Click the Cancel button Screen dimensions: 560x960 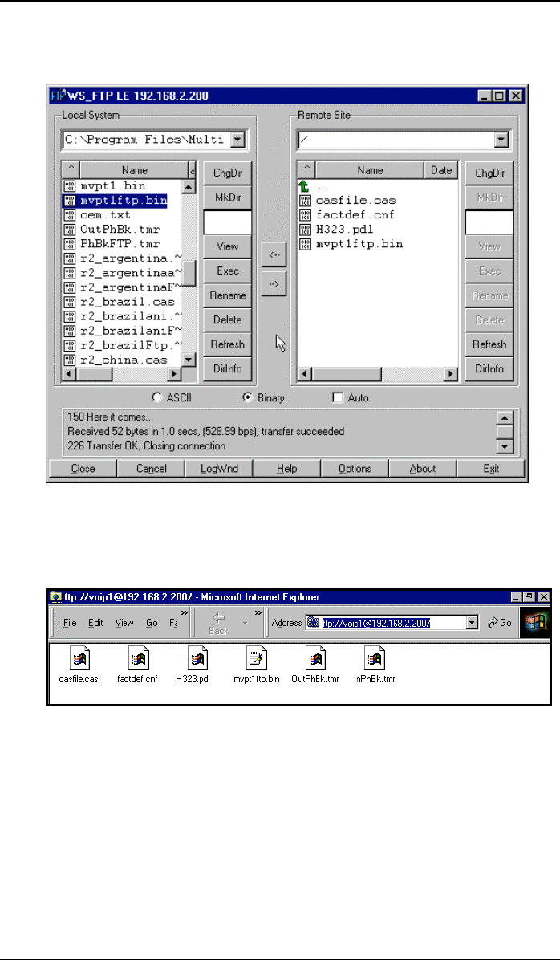click(x=151, y=469)
